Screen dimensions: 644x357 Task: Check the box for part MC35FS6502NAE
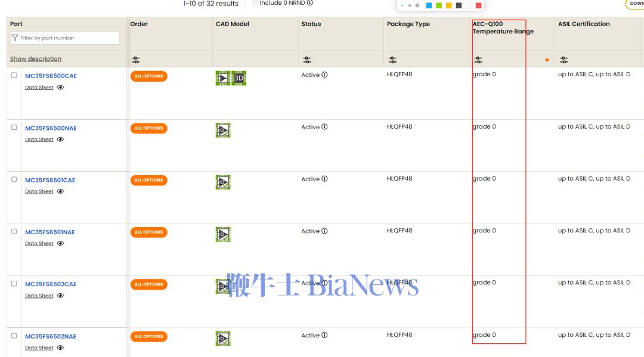(14, 336)
